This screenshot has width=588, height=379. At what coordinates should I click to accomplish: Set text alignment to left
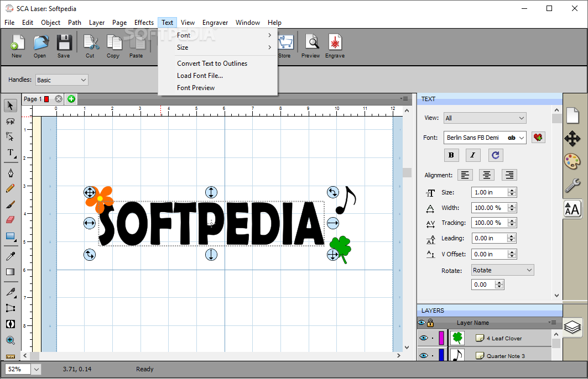point(465,175)
